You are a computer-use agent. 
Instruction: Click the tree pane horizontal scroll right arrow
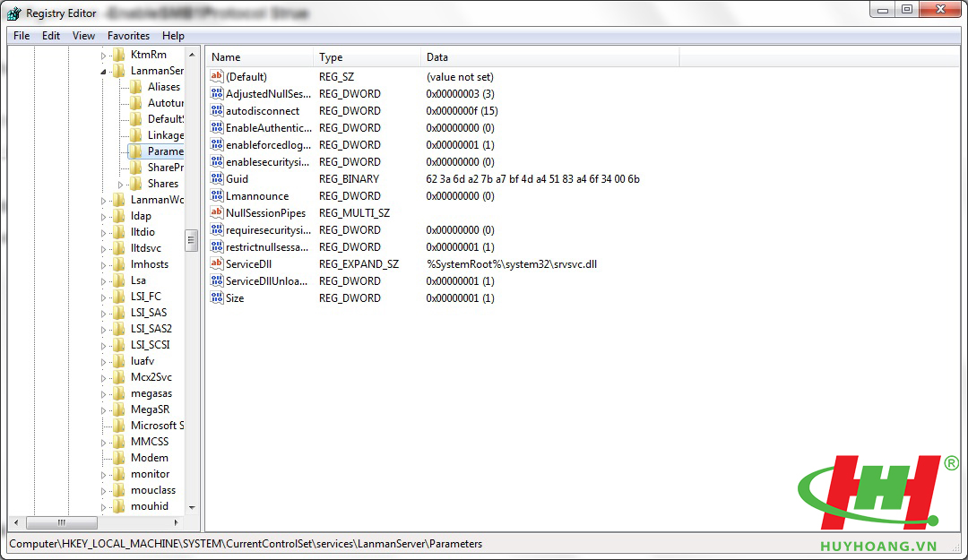177,522
